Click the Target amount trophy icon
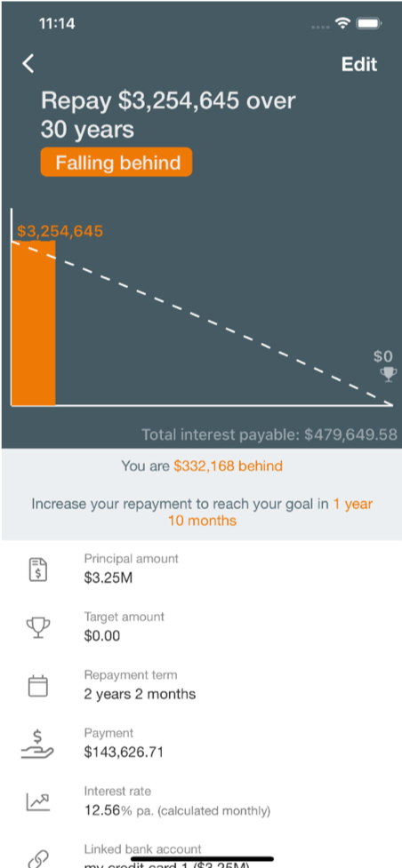This screenshot has width=402, height=868. point(37,627)
